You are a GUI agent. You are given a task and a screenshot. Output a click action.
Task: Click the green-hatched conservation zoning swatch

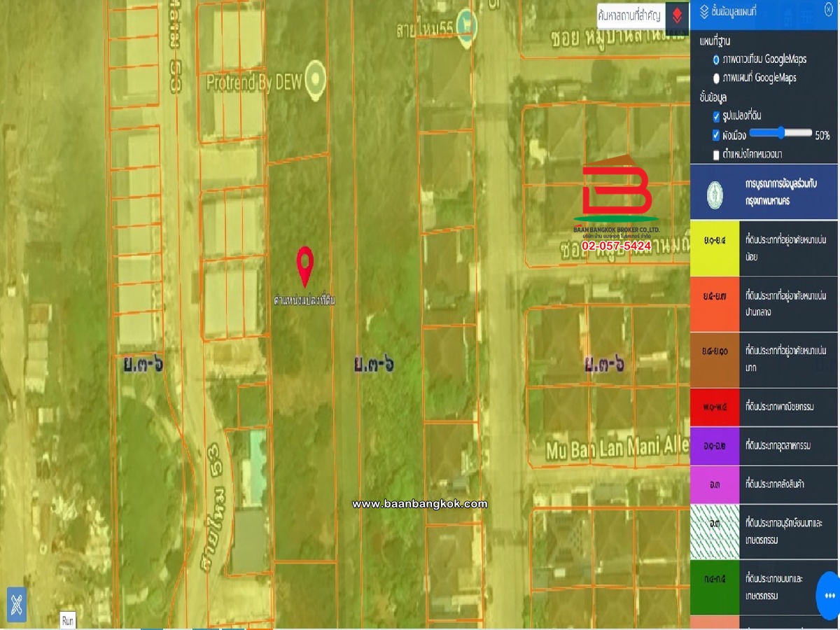point(715,531)
